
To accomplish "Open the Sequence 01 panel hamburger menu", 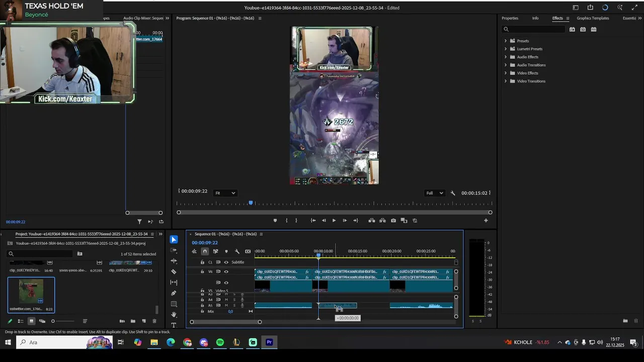I will tap(261, 234).
